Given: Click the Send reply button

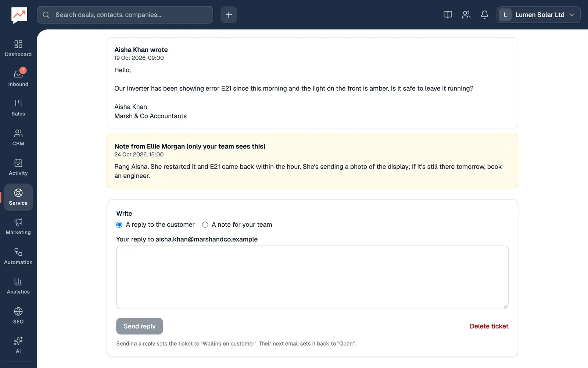Looking at the screenshot, I should pyautogui.click(x=139, y=326).
